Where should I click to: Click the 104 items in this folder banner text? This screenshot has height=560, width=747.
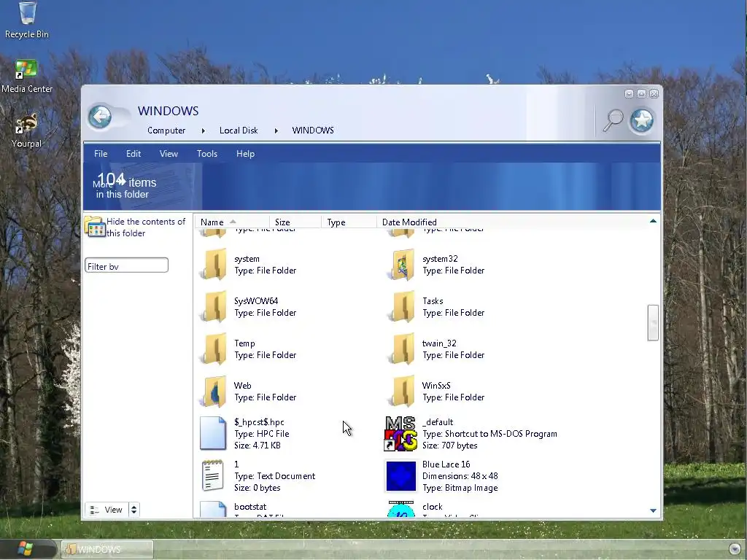125,187
